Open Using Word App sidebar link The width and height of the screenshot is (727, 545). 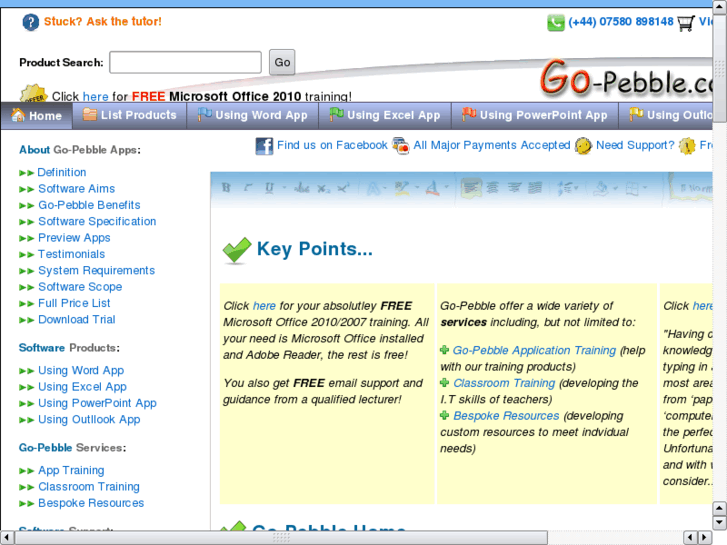click(81, 371)
